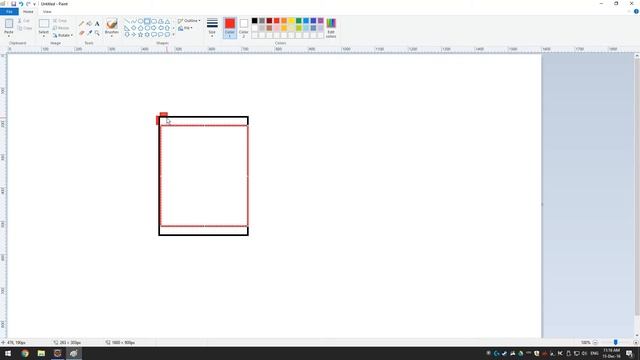Open the Paste dropdown arrow
The image size is (640, 360).
(9, 36)
